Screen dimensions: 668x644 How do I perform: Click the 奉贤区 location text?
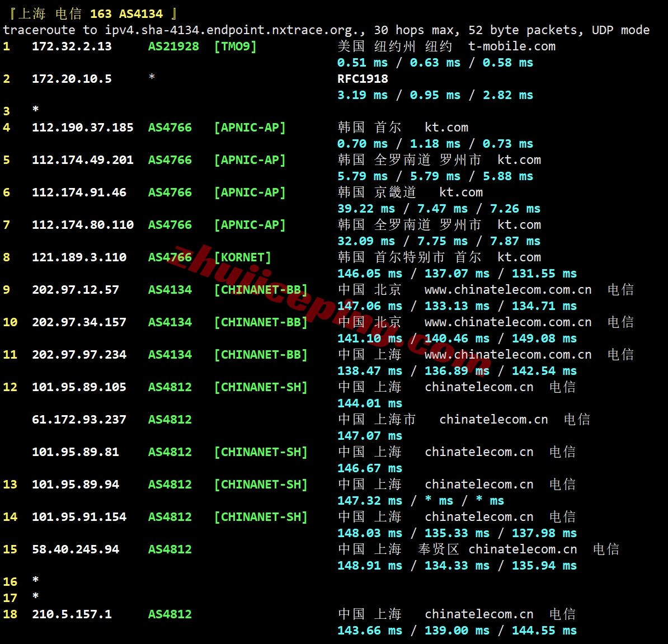(x=439, y=549)
